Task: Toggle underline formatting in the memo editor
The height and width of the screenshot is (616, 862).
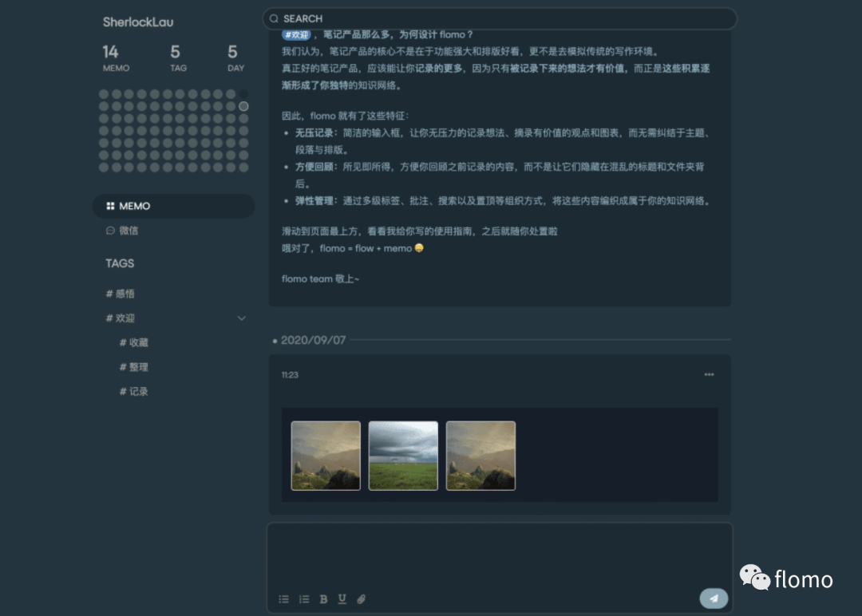Action: click(342, 599)
